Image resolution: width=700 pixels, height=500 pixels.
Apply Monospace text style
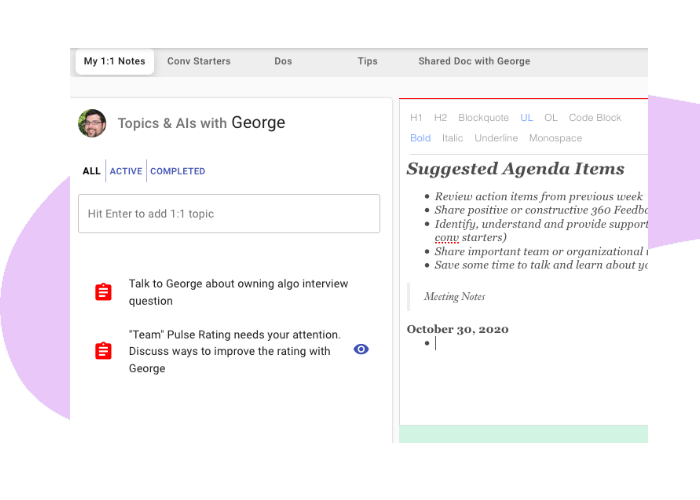(x=555, y=138)
